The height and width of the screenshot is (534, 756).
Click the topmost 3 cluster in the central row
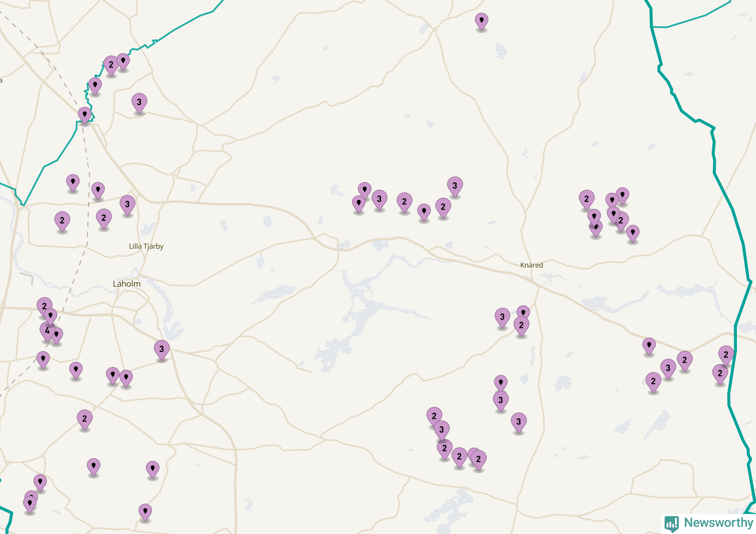(455, 186)
